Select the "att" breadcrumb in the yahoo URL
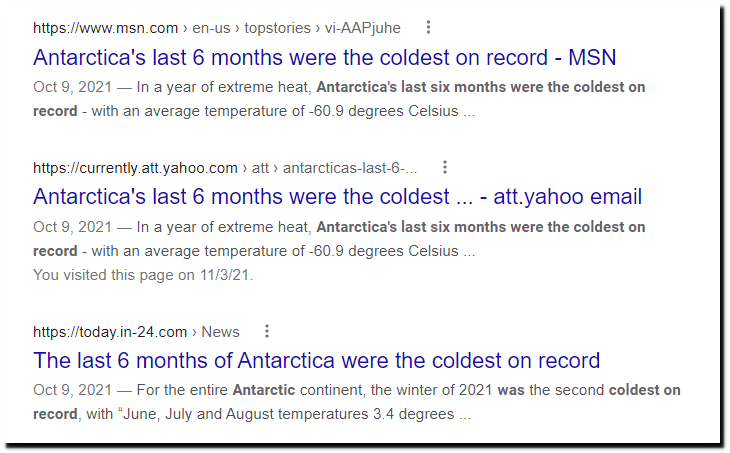 [x=260, y=168]
